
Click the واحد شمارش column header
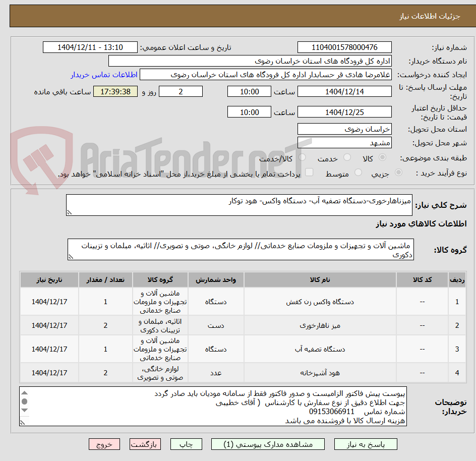216,280
